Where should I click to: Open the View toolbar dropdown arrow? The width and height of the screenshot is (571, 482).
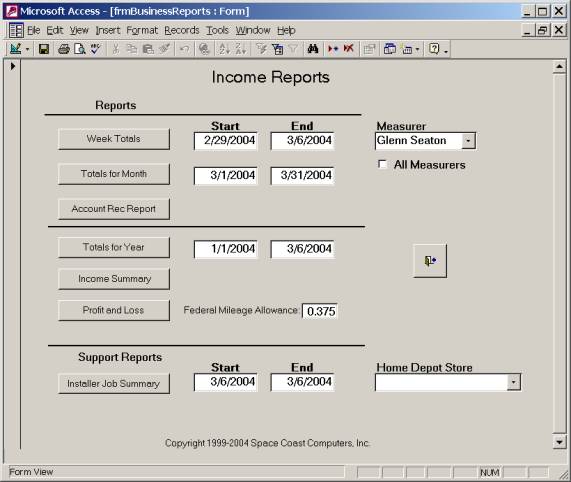tap(27, 49)
